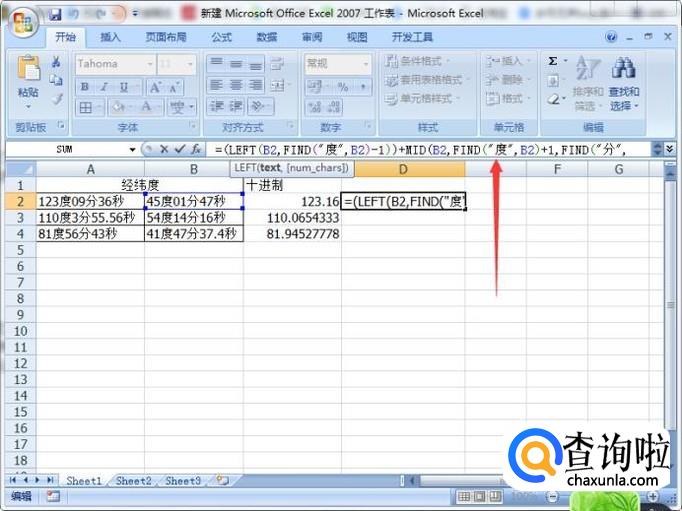Increase font size with large A
The width and height of the screenshot is (682, 511).
coord(155,87)
